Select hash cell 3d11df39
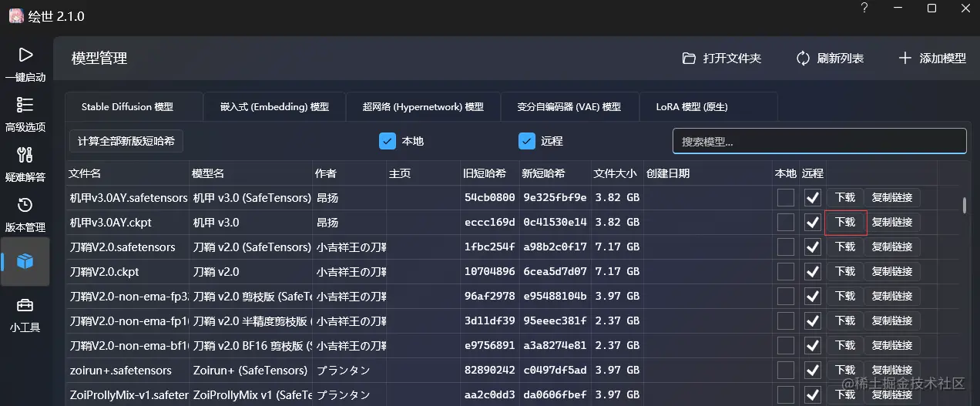980x406 pixels. (490, 321)
